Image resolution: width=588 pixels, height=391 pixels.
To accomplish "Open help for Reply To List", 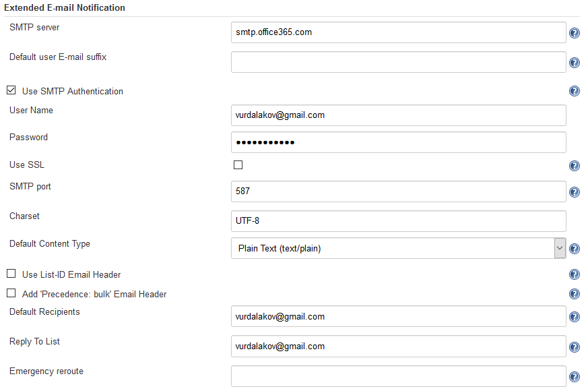I will point(574,347).
